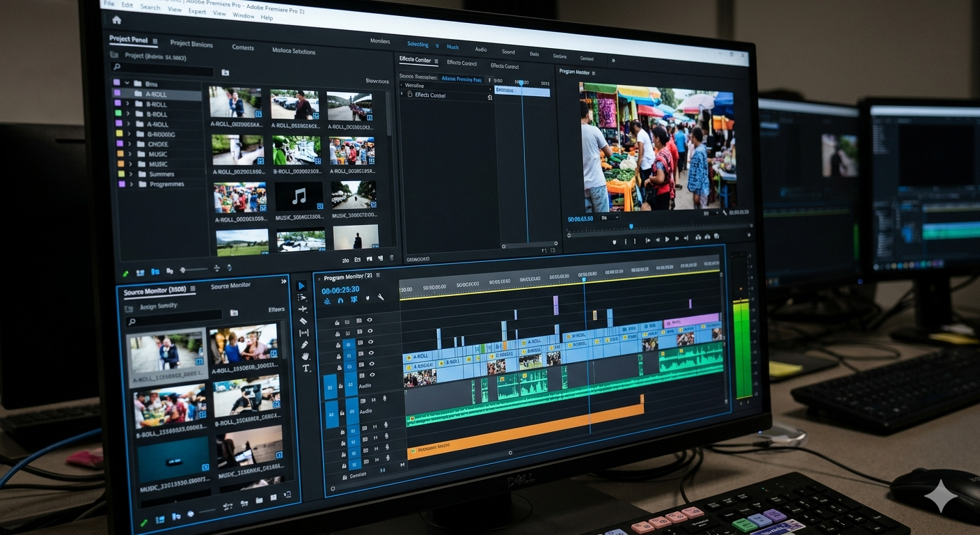Image resolution: width=980 pixels, height=535 pixels.
Task: Pick the Pen tool in the toolbar
Action: pos(304,344)
